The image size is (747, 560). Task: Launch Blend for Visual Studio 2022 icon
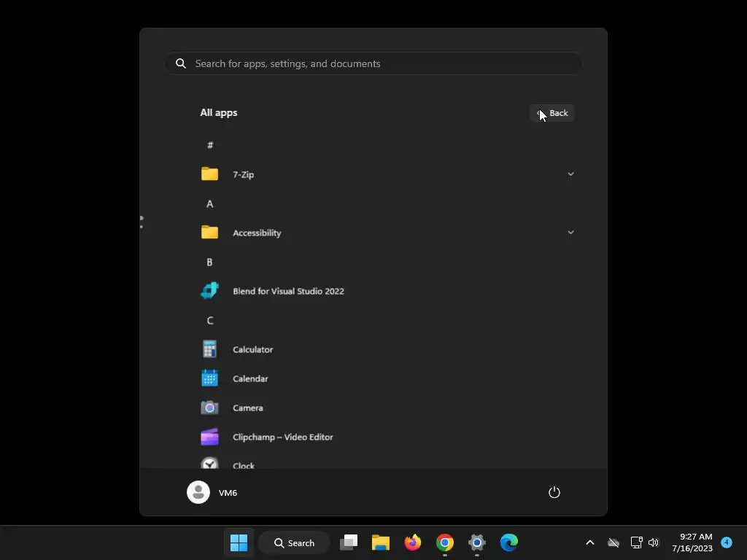[x=209, y=291]
